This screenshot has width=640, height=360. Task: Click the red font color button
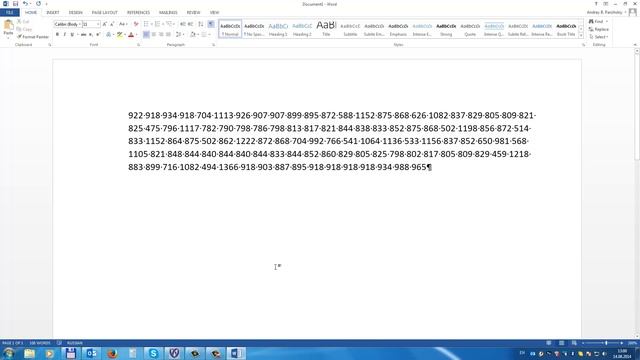coord(131,35)
